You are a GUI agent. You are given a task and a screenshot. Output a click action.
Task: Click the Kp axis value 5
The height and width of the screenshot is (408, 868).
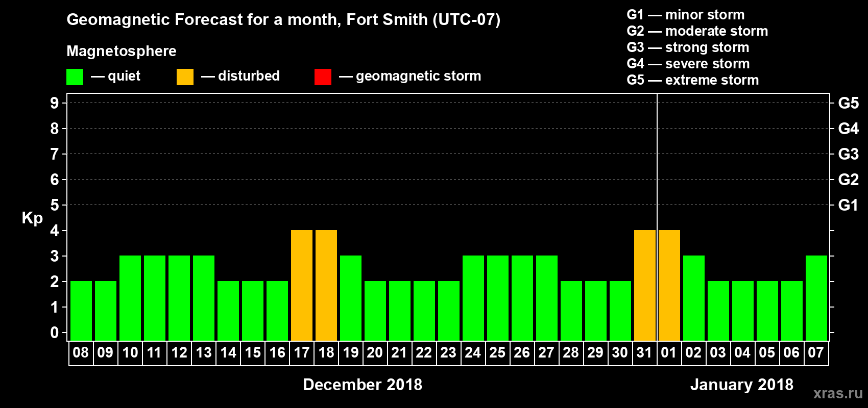click(x=55, y=205)
